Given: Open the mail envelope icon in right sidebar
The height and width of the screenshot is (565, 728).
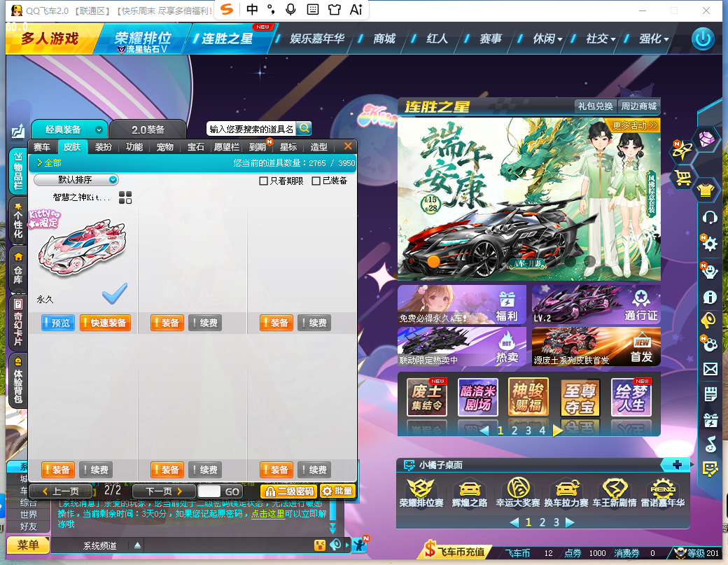Looking at the screenshot, I should 710,369.
